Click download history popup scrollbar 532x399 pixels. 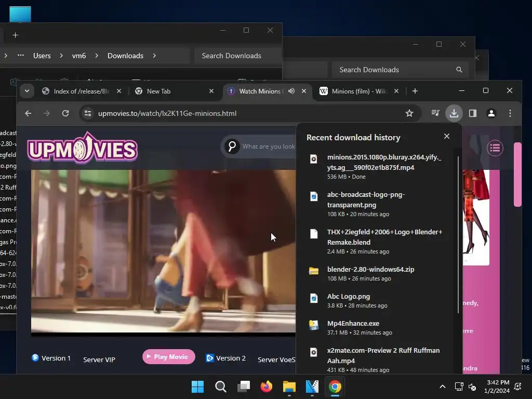[458, 235]
